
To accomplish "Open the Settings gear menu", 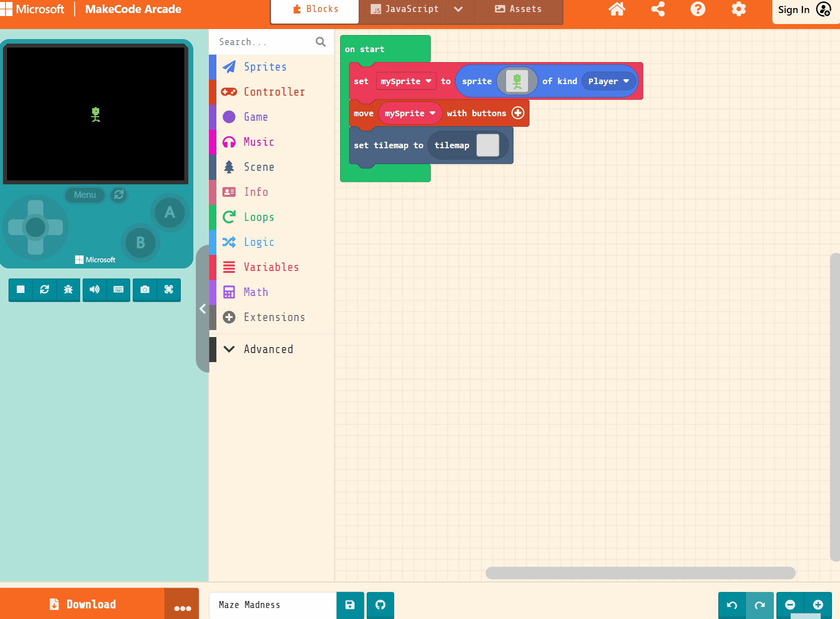I will (x=738, y=10).
